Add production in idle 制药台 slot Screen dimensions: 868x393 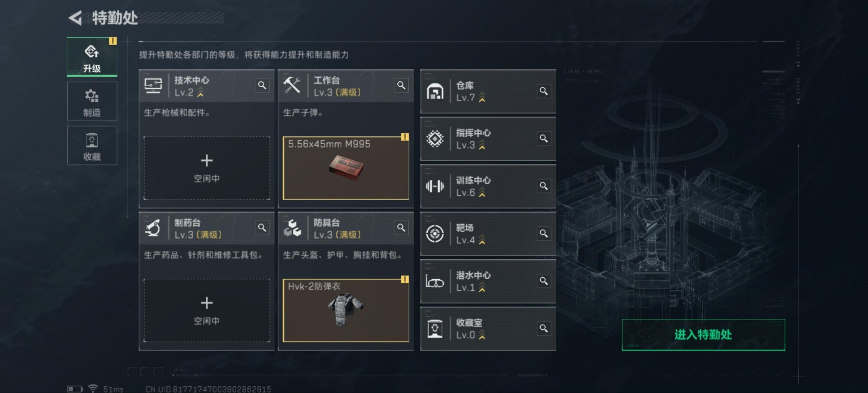click(207, 310)
